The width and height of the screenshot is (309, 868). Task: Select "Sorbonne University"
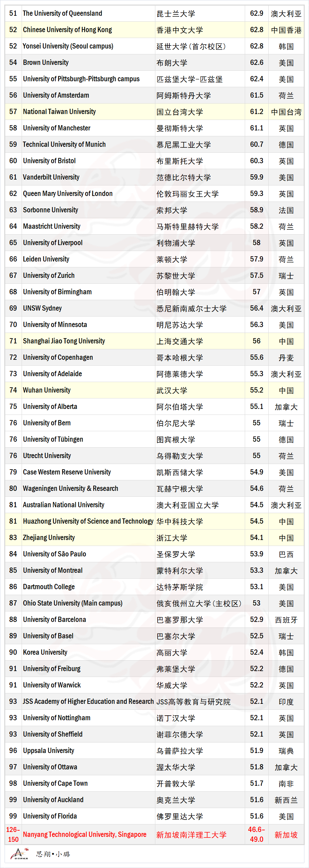pos(50,210)
